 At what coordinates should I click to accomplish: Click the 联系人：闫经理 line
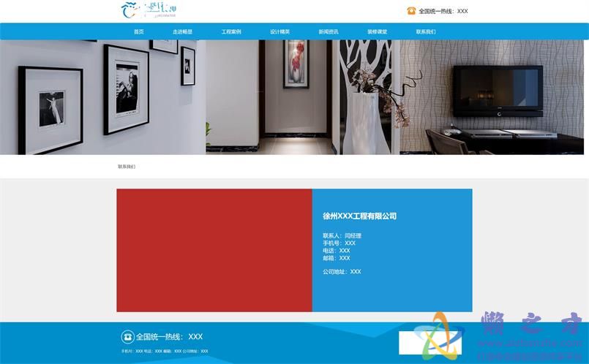pos(342,235)
